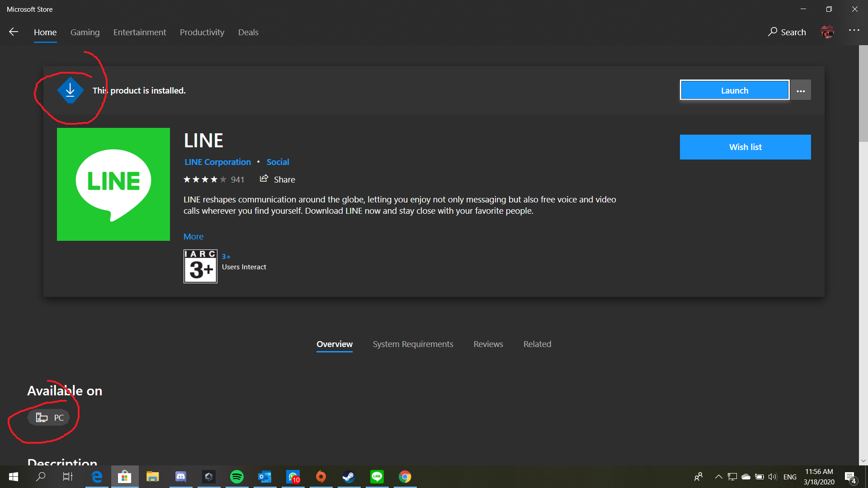Open the Origin taskbar icon
The width and height of the screenshot is (868, 488).
[x=321, y=477]
